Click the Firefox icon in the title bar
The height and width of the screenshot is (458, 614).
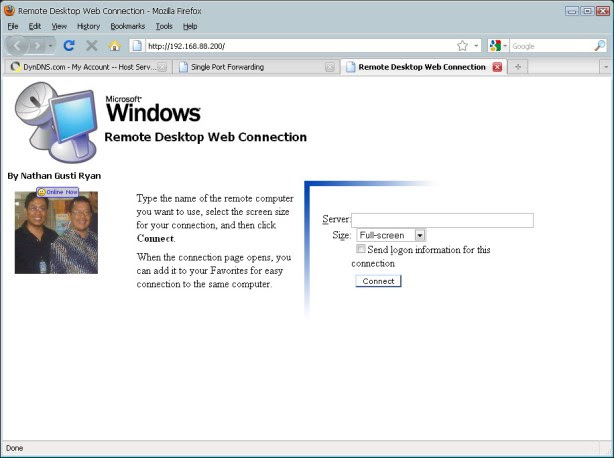[x=9, y=11]
